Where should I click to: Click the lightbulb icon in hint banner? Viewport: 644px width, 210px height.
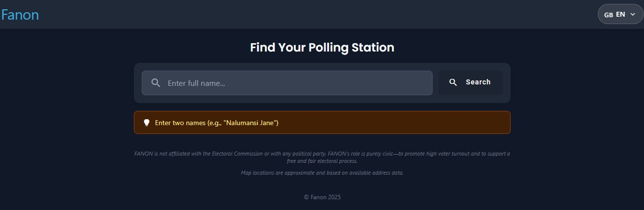point(146,123)
